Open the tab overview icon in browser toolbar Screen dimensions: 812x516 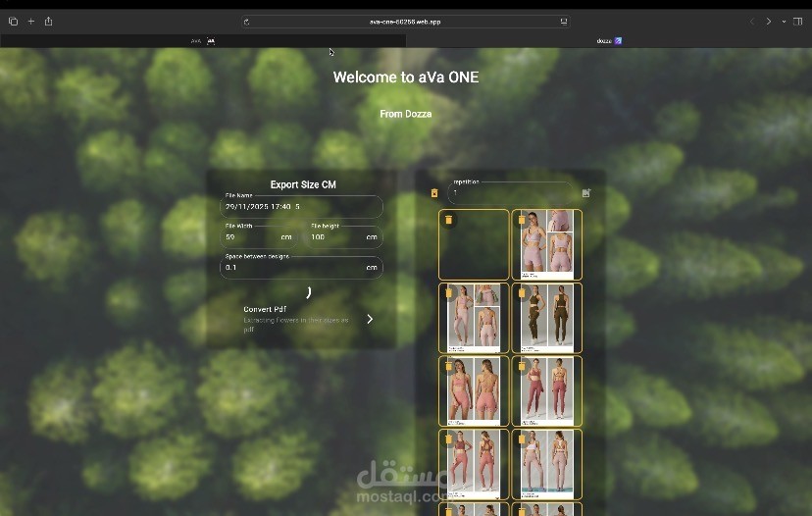[x=13, y=22]
